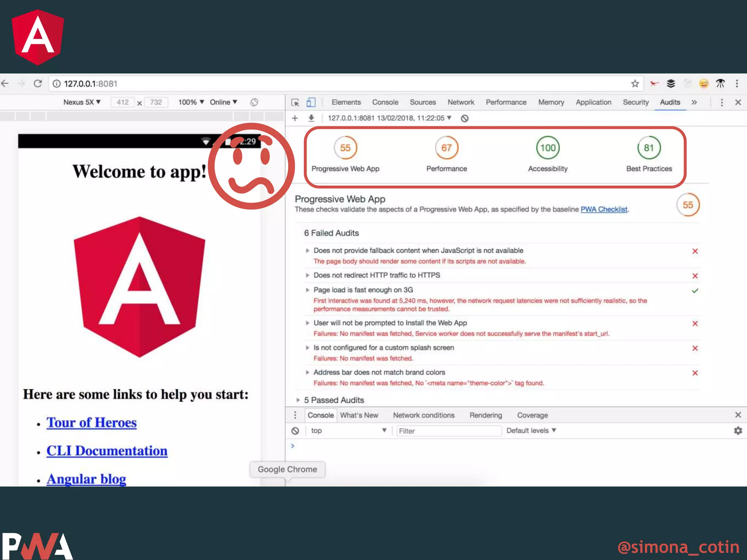Click the browser reload icon
Image resolution: width=747 pixels, height=560 pixels.
tap(38, 83)
